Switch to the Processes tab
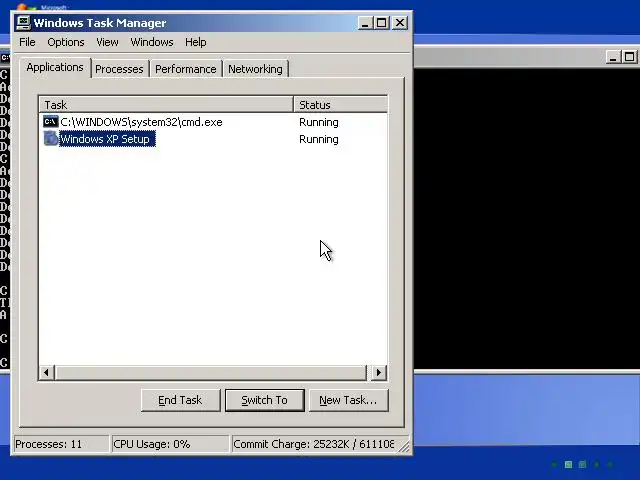This screenshot has height=480, width=640. pyautogui.click(x=119, y=69)
